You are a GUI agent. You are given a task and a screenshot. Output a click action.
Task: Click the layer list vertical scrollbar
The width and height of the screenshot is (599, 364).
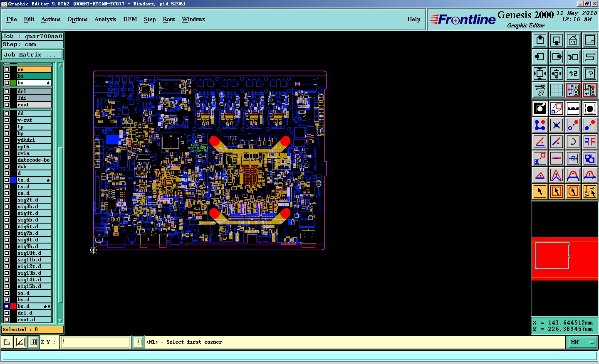coord(61,193)
